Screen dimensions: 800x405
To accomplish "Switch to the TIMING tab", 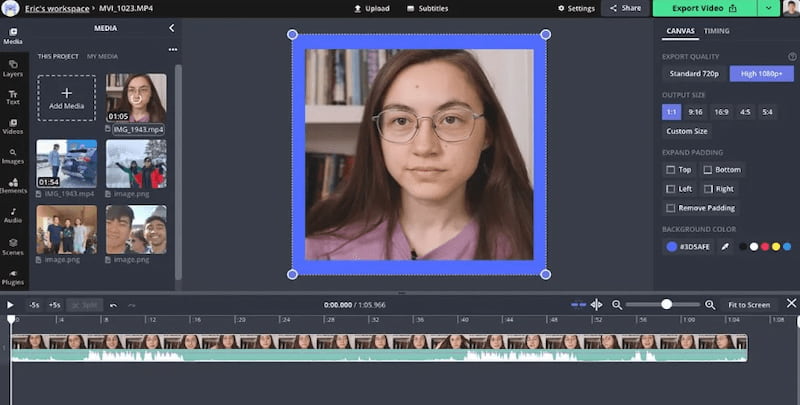I will (x=716, y=31).
